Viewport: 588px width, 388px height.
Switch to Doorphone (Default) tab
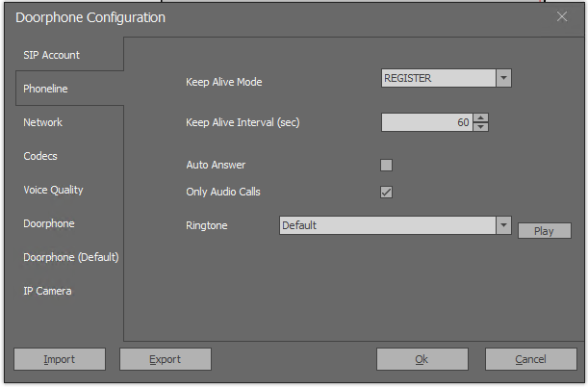[x=69, y=257]
